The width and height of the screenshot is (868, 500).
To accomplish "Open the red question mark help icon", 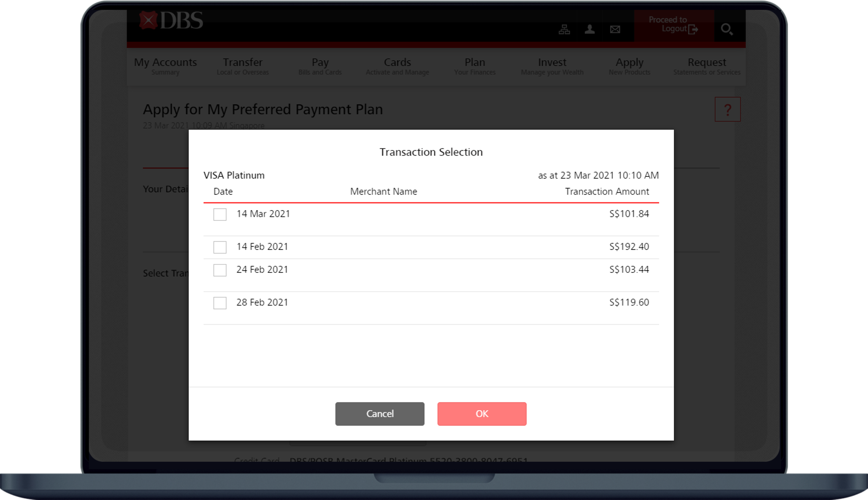I will click(x=728, y=109).
